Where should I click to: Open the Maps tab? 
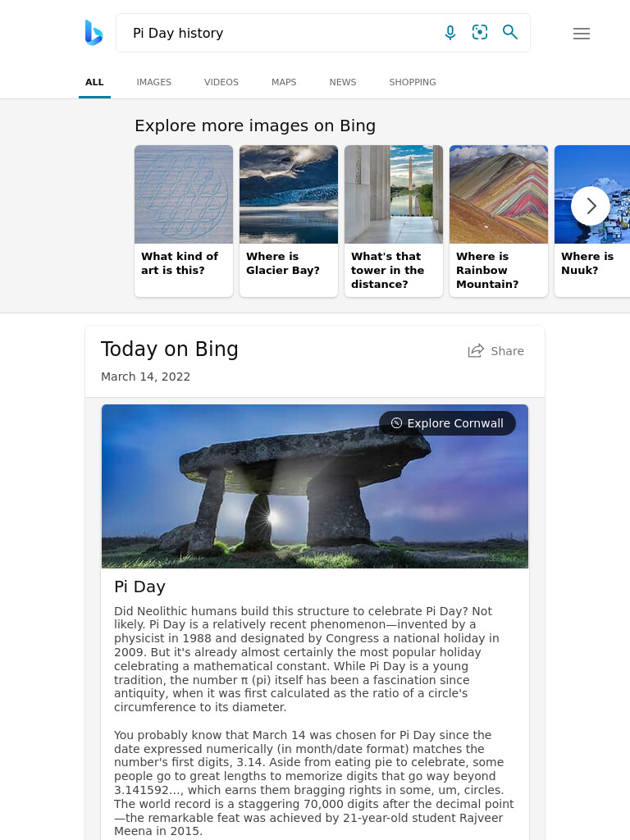(284, 82)
